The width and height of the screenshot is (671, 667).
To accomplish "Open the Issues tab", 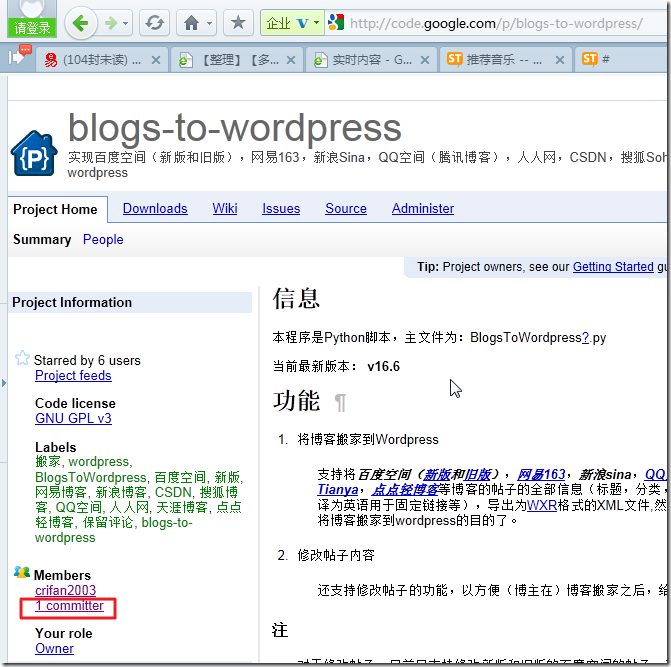I will (x=281, y=208).
